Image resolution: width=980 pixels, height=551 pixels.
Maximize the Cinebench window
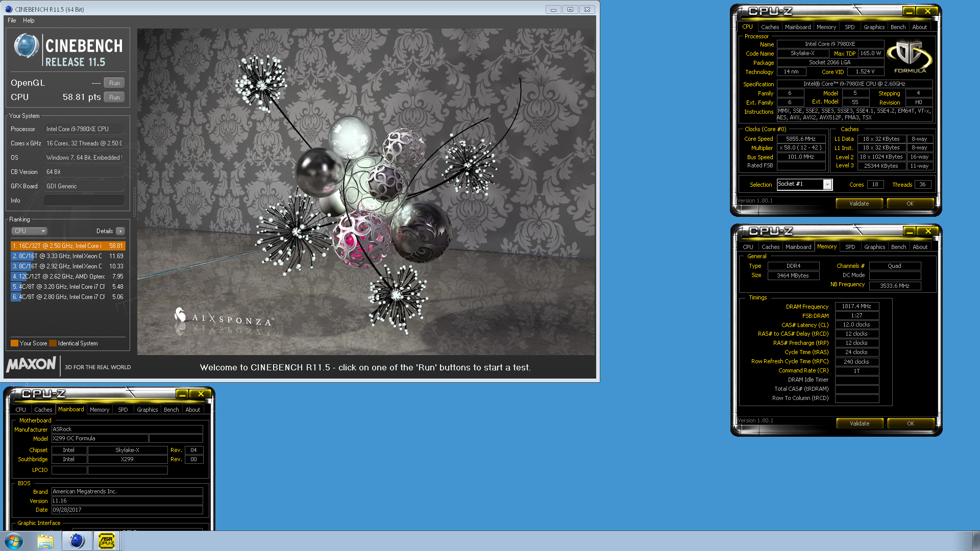(570, 9)
